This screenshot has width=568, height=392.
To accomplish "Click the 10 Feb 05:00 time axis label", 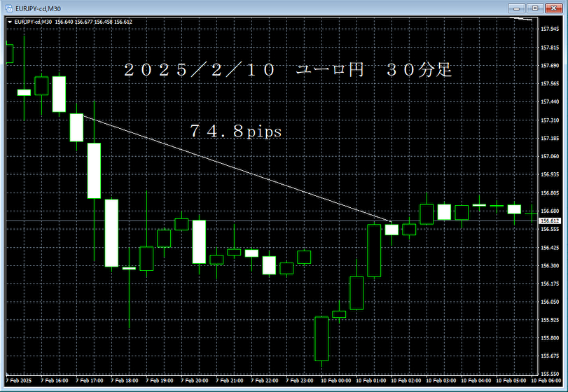I will pyautogui.click(x=511, y=381).
